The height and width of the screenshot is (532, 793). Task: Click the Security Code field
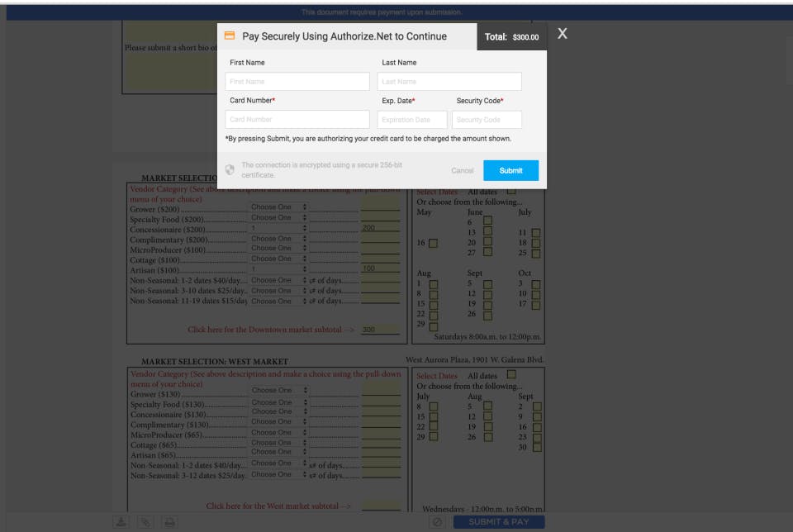[x=487, y=120]
